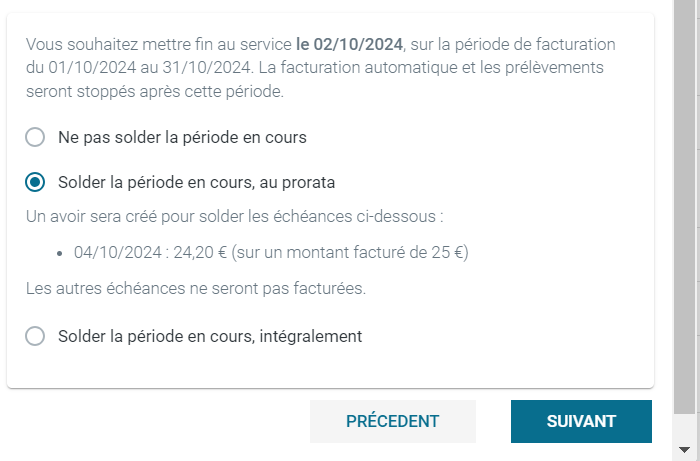Select the 'Ne pas solder la période en cours' radio circle
The image size is (700, 461).
tap(35, 137)
